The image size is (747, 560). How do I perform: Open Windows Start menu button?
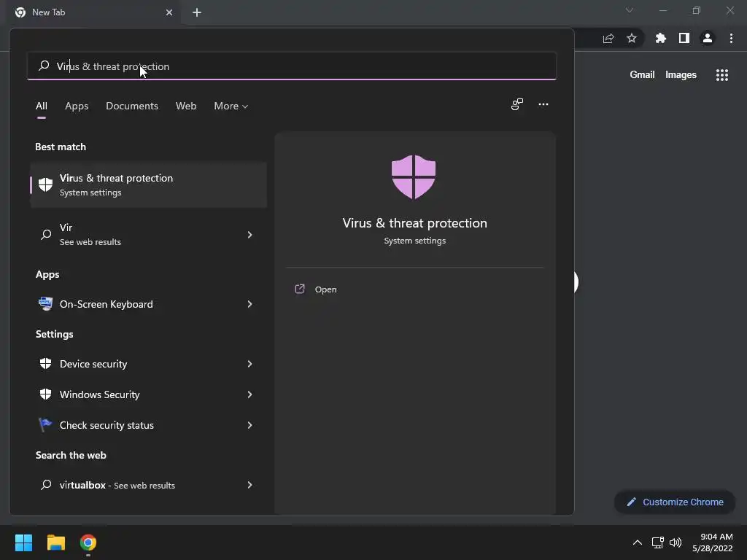[23, 542]
